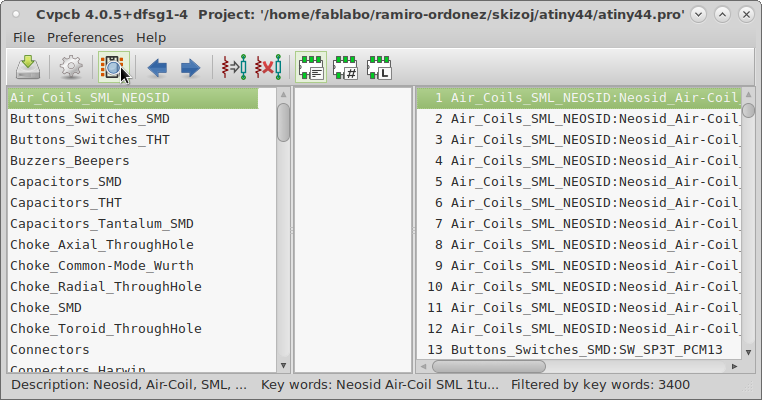This screenshot has width=762, height=400.
Task: Select footprint row 2 Neosid_Air-Coil
Action: coord(579,119)
